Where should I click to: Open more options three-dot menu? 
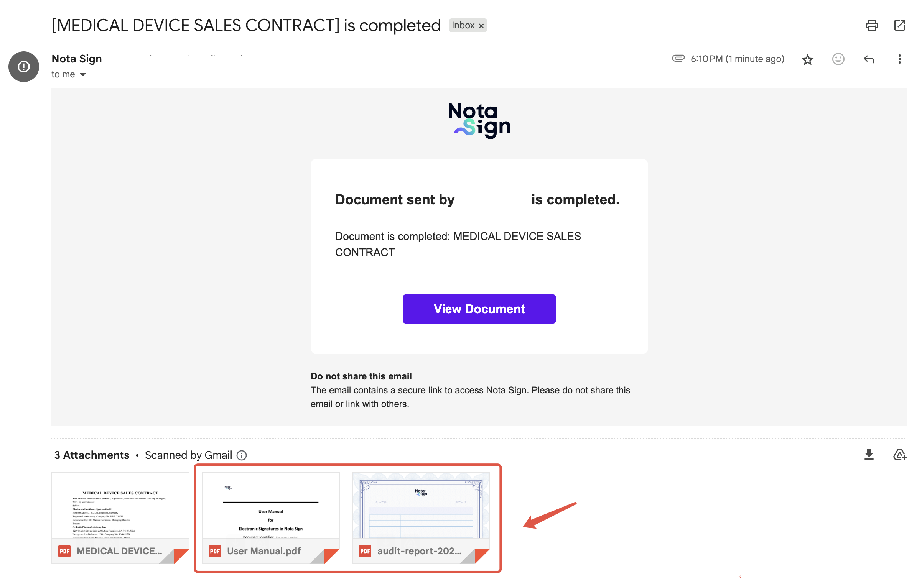point(899,59)
